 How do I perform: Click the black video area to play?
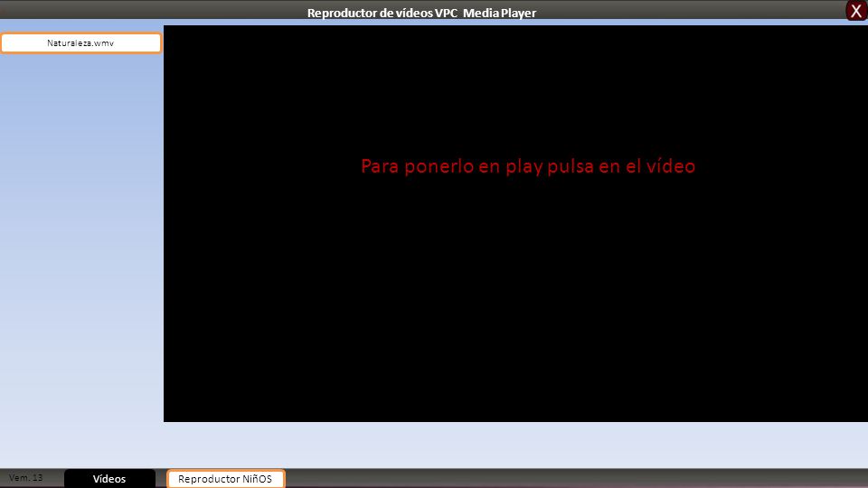pyautogui.click(x=515, y=223)
